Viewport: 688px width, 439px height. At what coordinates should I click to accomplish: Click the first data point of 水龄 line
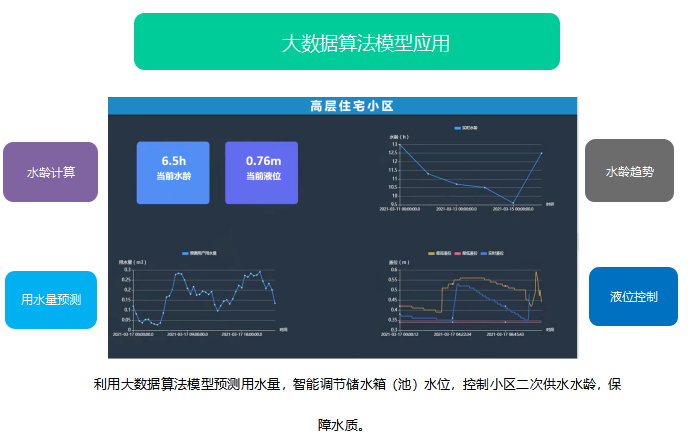coord(401,146)
